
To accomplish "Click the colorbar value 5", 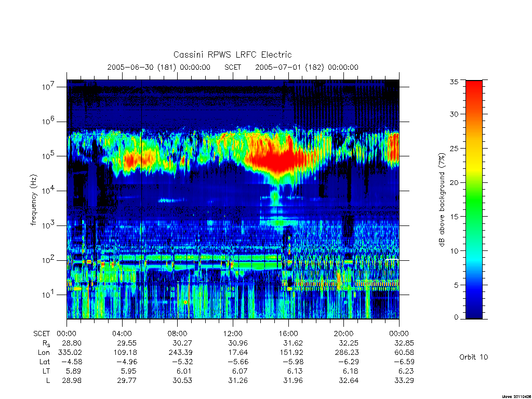I will 456,285.
